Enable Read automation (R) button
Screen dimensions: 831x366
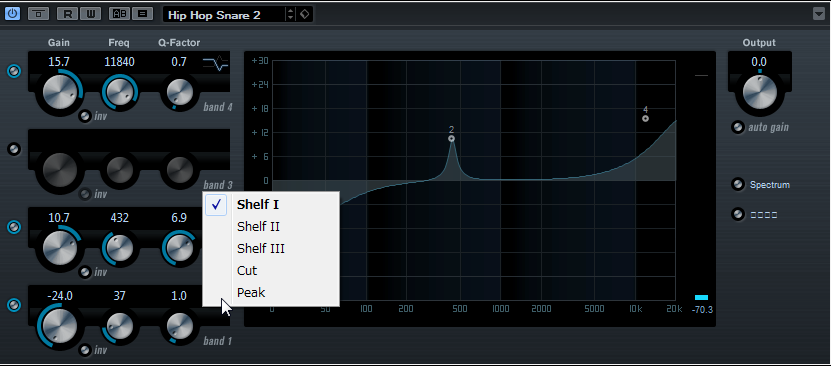click(x=67, y=14)
